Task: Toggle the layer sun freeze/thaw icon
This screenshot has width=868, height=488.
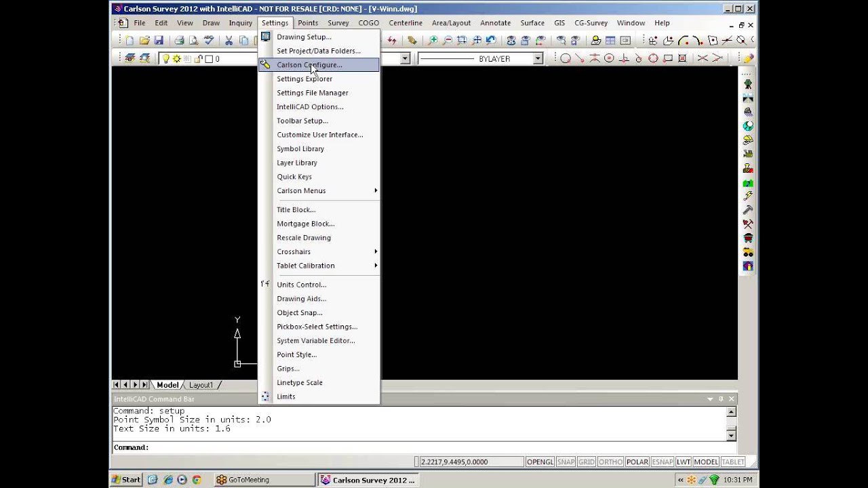Action: click(176, 59)
